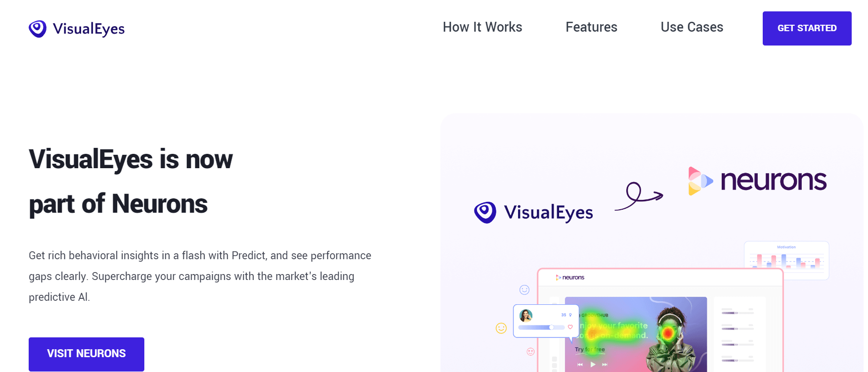The width and height of the screenshot is (868, 372).
Task: Go to the Features nav link
Action: point(591,27)
